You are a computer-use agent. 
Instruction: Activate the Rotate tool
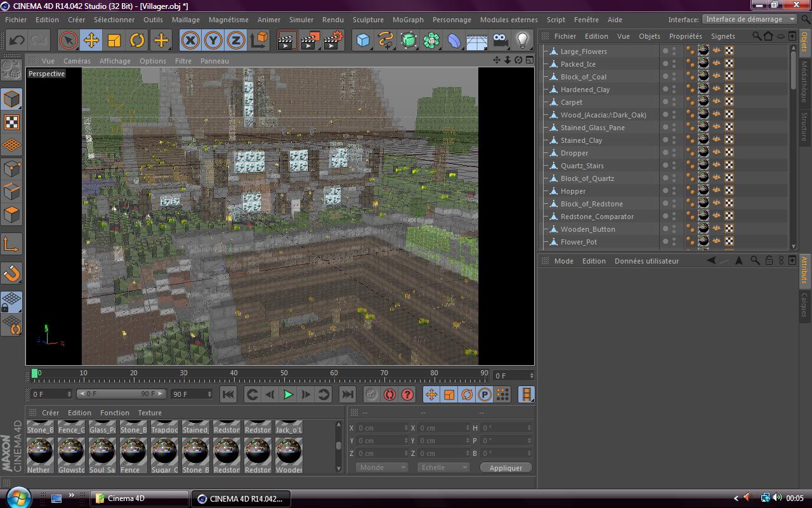click(x=137, y=41)
